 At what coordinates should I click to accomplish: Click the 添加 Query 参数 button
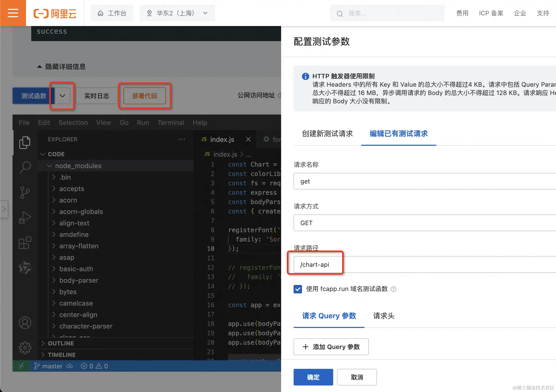[x=331, y=347]
